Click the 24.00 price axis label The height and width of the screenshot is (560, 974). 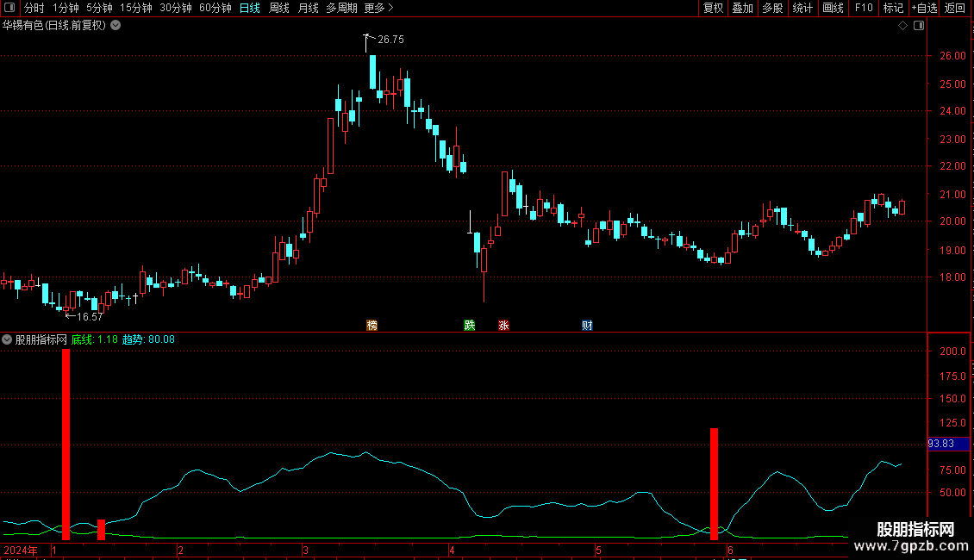(x=952, y=111)
